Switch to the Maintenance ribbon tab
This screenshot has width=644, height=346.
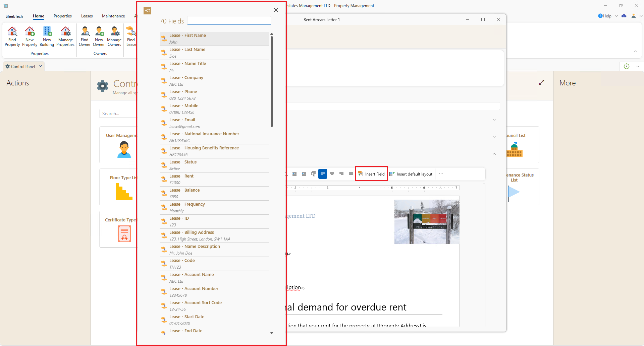[113, 16]
